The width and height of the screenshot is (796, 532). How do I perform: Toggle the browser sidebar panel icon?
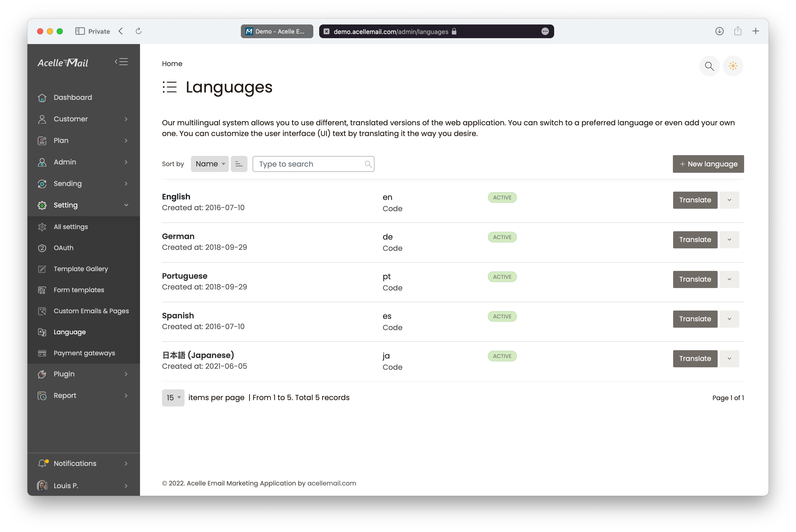point(80,31)
